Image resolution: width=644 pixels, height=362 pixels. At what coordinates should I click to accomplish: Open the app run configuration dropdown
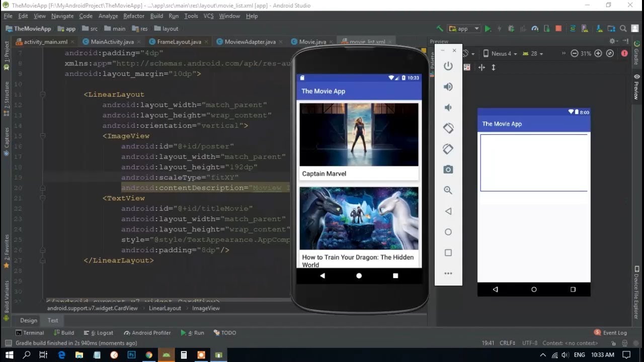[463, 29]
